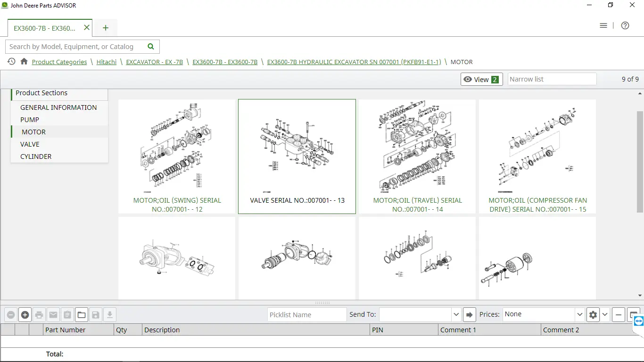Open the EXCAVATOR - EX -7B breadcrumb link
The height and width of the screenshot is (362, 644).
coord(155,62)
